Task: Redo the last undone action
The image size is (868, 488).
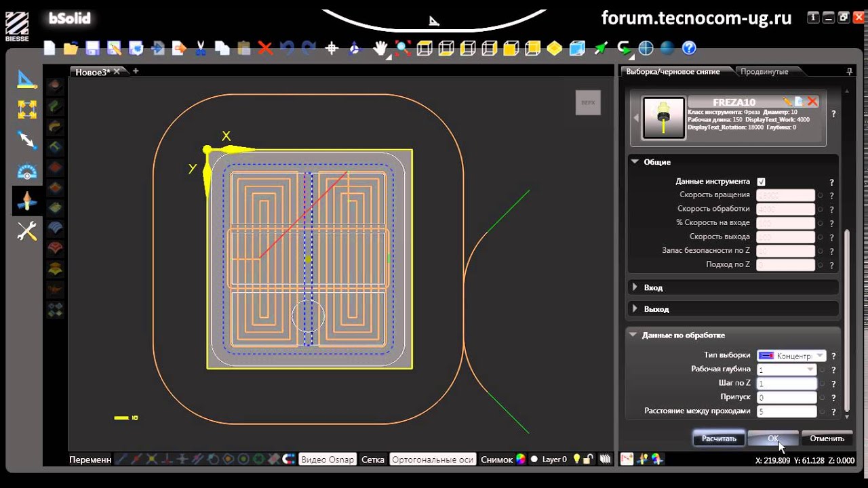Action: (x=309, y=48)
